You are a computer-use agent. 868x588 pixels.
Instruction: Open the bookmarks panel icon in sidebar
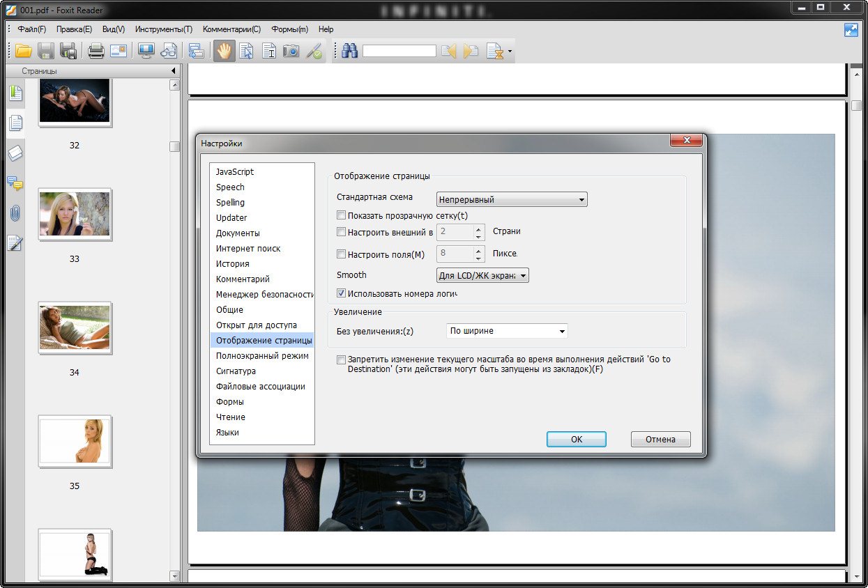coord(15,93)
